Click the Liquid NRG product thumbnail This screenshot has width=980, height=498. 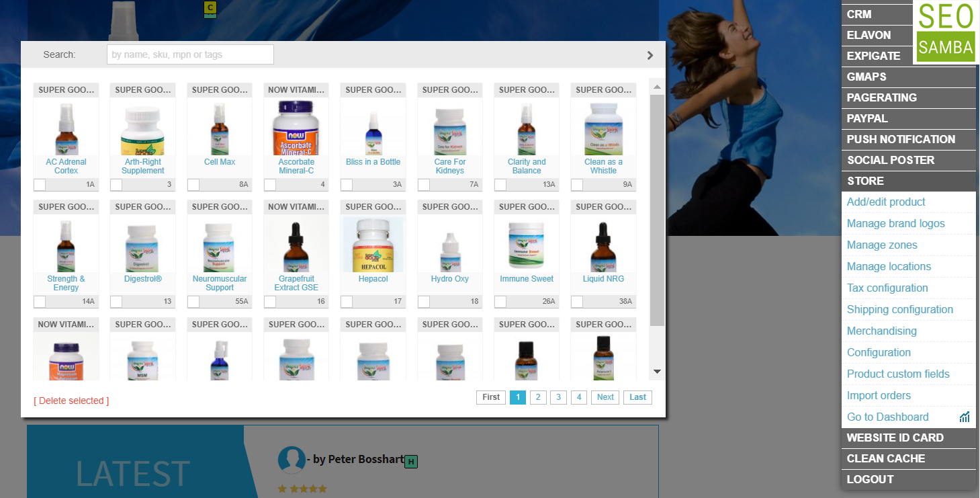click(603, 245)
